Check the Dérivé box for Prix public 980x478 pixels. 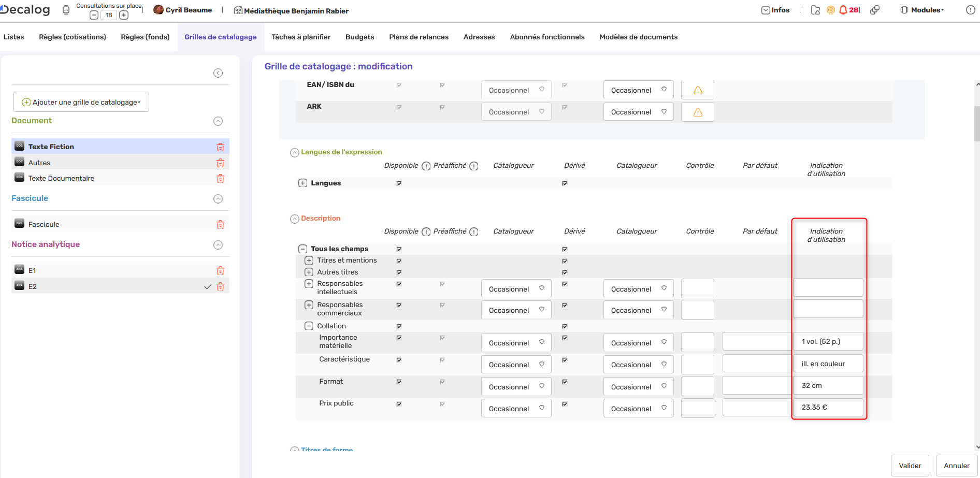564,404
